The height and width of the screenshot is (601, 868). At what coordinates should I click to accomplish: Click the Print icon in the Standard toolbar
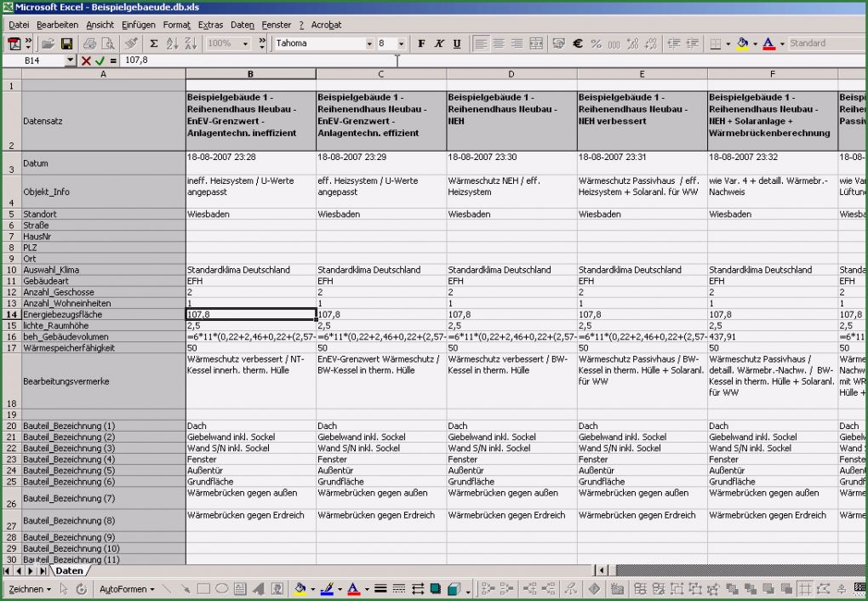tap(89, 43)
